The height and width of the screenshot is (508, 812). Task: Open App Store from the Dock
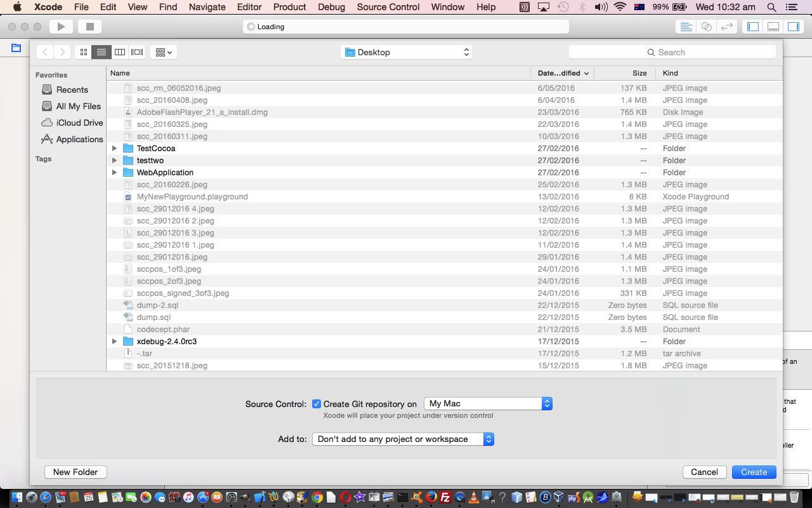[203, 497]
